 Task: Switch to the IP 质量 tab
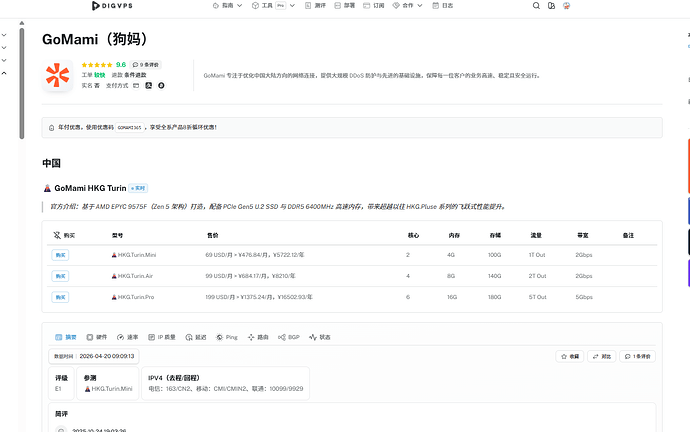coord(161,337)
